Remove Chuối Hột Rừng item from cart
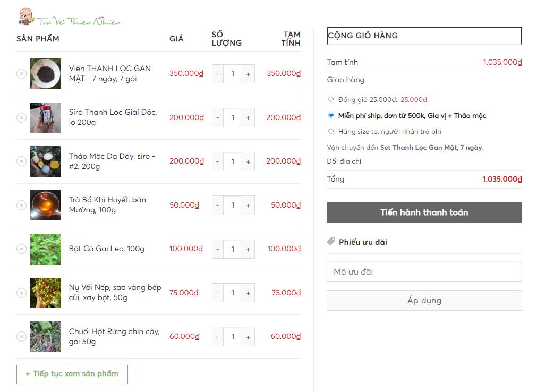 click(x=21, y=336)
